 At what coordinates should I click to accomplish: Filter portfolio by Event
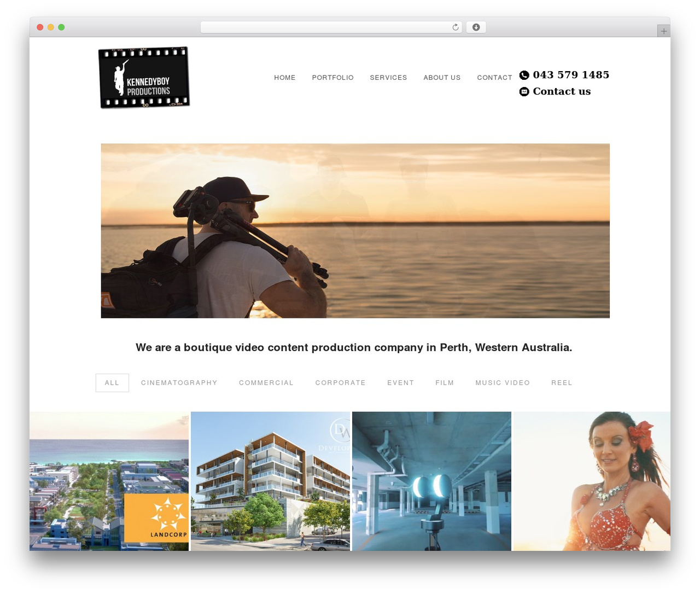[x=401, y=383]
